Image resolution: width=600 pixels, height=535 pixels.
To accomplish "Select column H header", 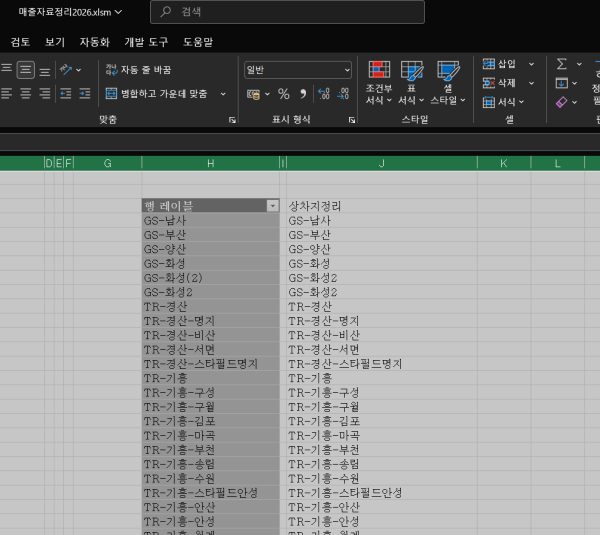I will point(210,163).
